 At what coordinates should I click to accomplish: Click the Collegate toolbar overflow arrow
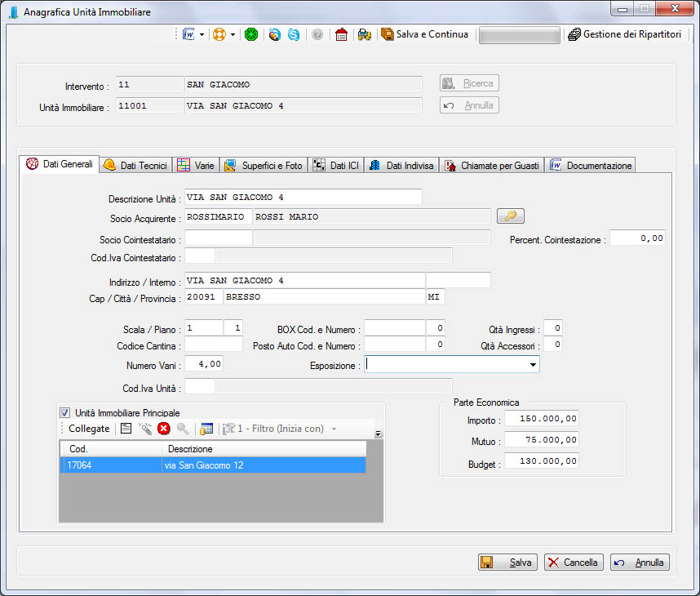378,434
